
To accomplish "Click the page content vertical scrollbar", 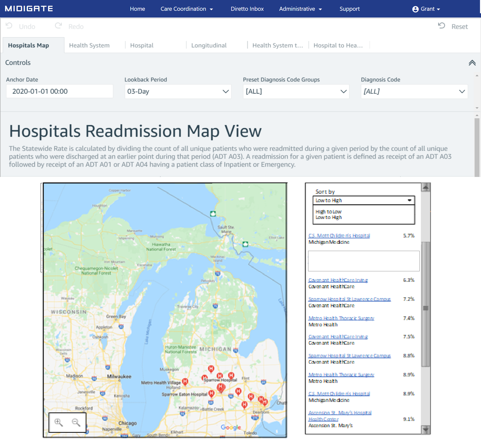I will click(477, 147).
